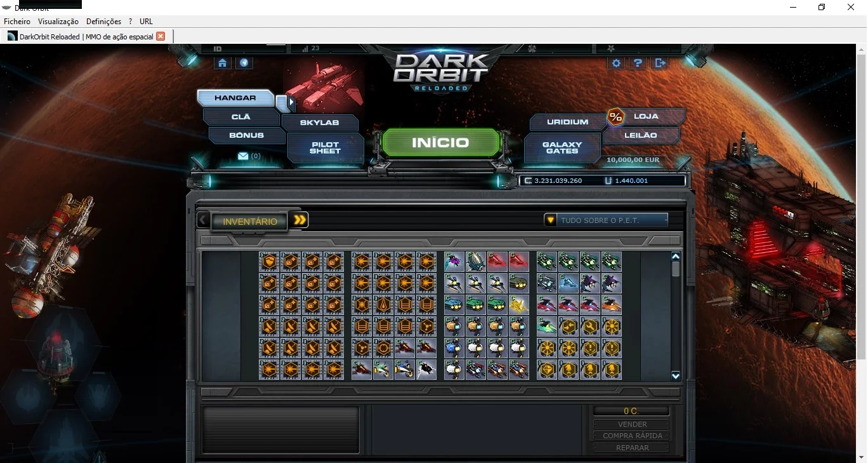Image resolution: width=868 pixels, height=463 pixels.
Task: Open the URIDIUM page
Action: [x=567, y=122]
